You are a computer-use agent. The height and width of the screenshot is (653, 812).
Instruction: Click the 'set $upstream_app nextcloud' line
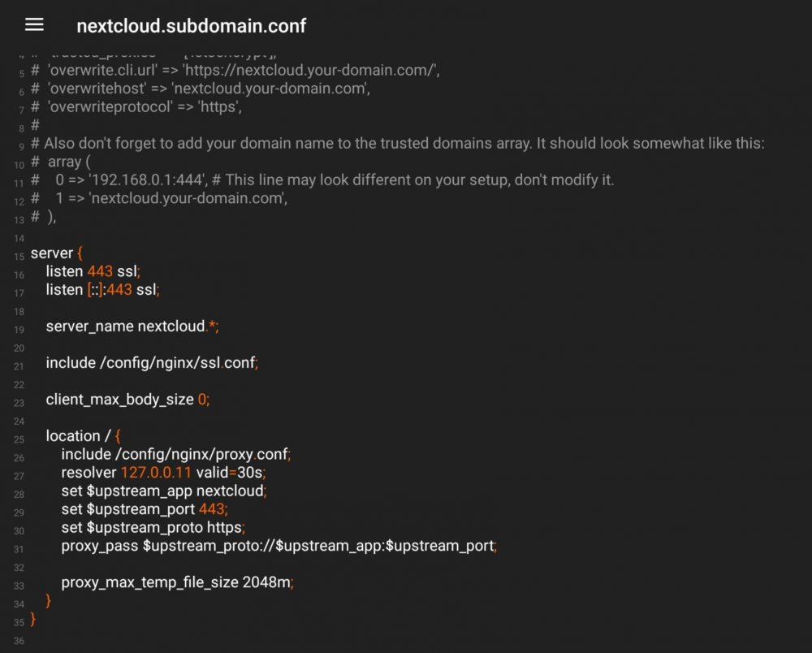click(164, 491)
